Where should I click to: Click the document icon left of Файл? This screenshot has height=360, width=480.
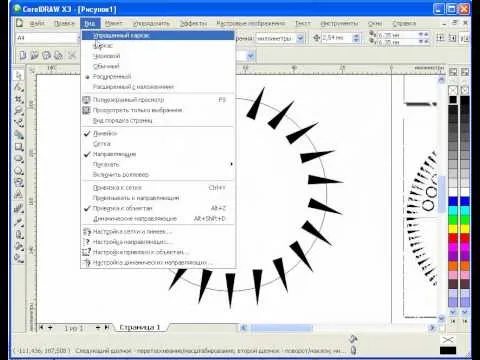click(x=20, y=23)
